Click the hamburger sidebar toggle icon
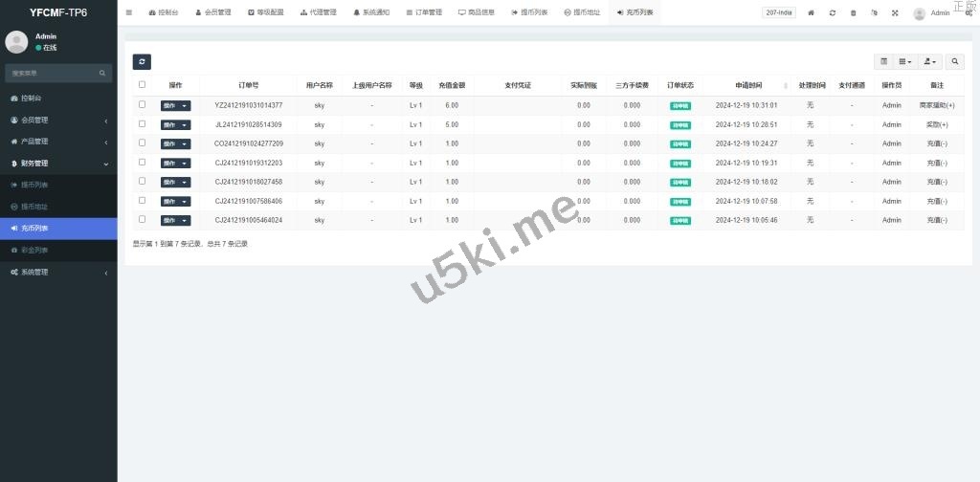980x482 pixels. click(x=129, y=12)
